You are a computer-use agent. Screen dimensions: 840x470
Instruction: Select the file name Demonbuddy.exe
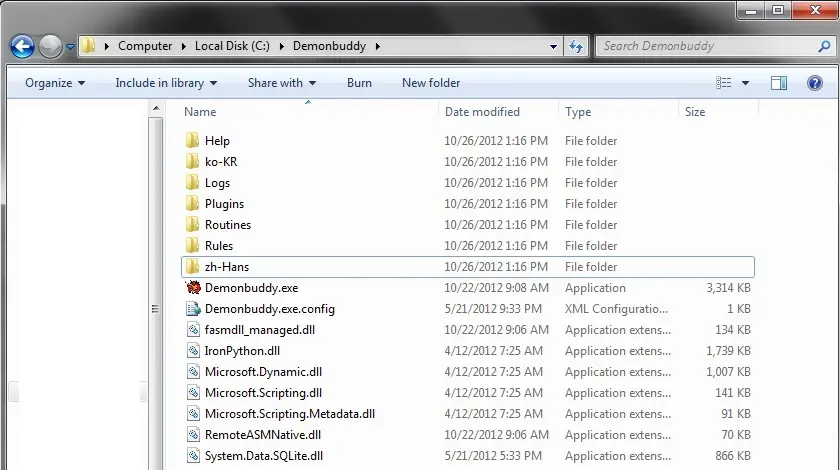[x=251, y=288]
